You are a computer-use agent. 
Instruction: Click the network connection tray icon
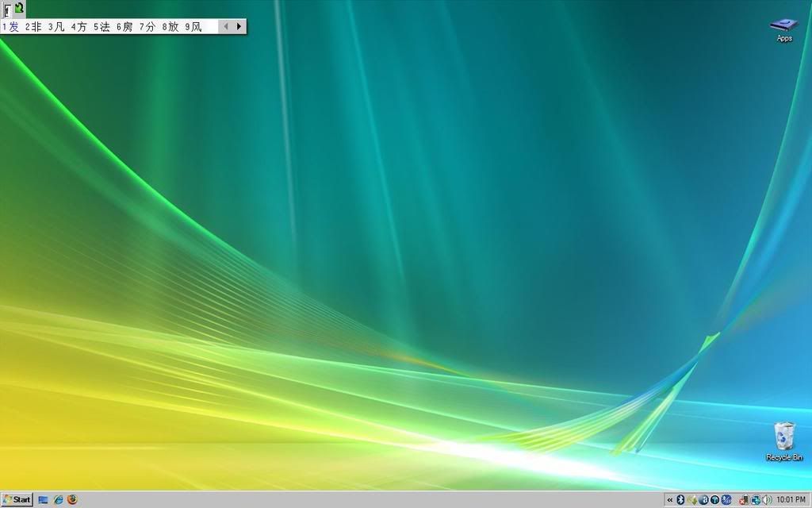(755, 500)
